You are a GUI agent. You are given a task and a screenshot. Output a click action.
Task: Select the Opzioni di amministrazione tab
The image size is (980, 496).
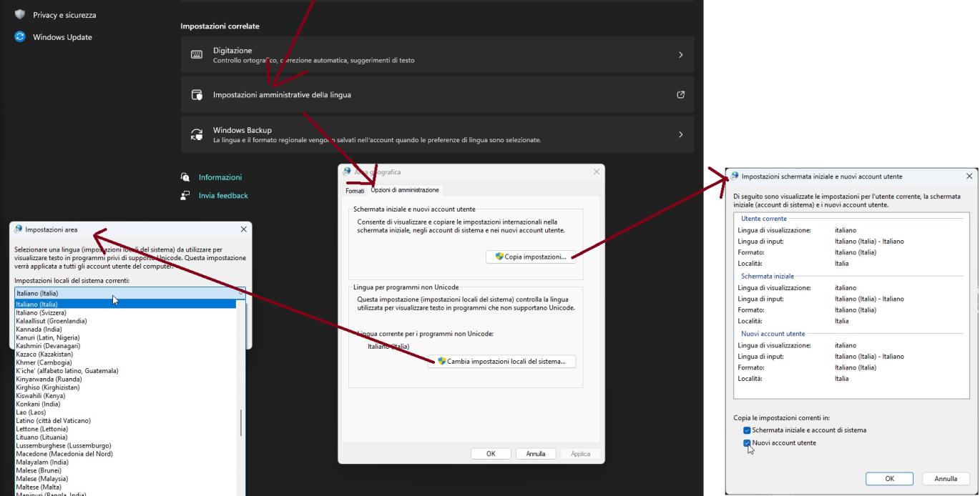tap(406, 191)
